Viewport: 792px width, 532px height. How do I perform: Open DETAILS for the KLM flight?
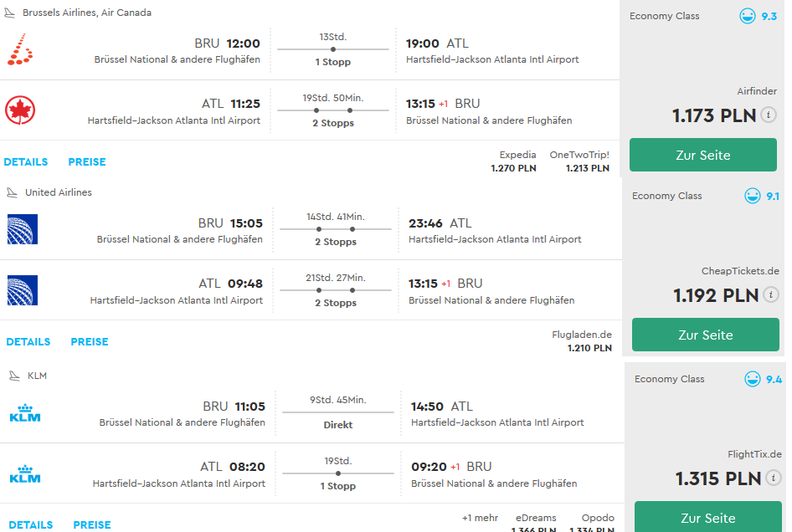tap(31, 525)
